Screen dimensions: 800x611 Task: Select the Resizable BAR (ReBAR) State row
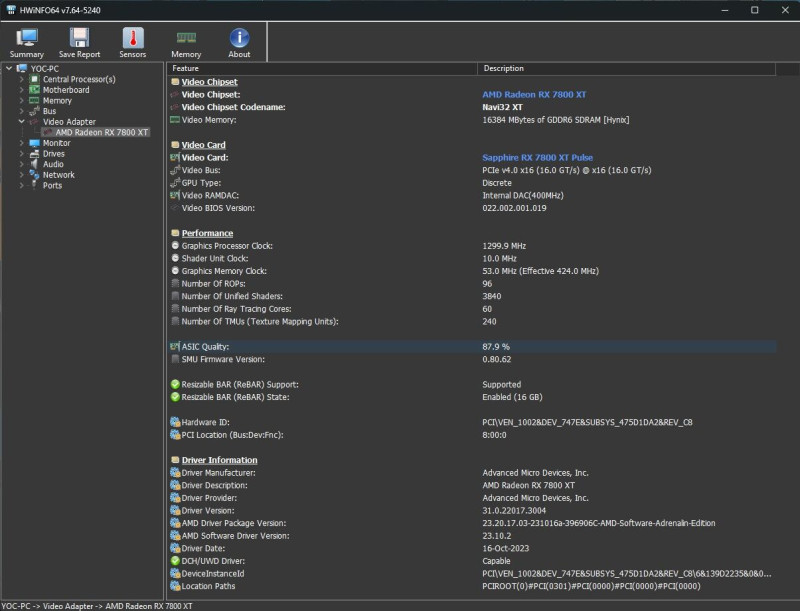(472, 397)
